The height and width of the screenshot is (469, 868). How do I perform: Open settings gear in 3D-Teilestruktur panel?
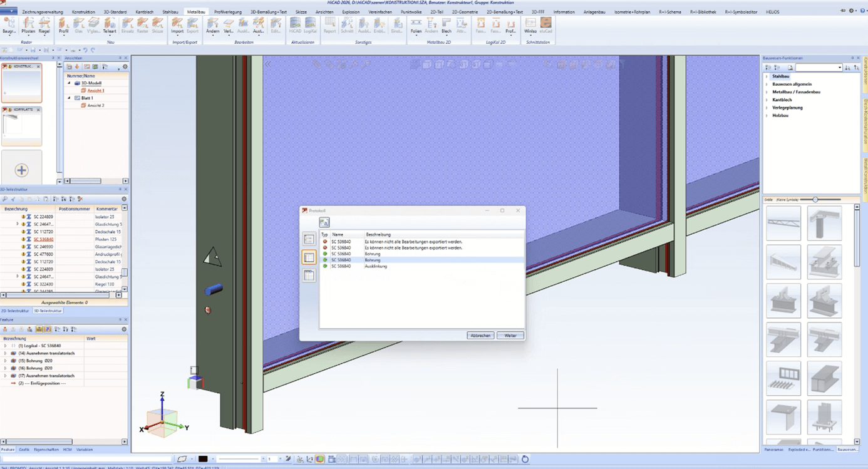click(x=124, y=199)
